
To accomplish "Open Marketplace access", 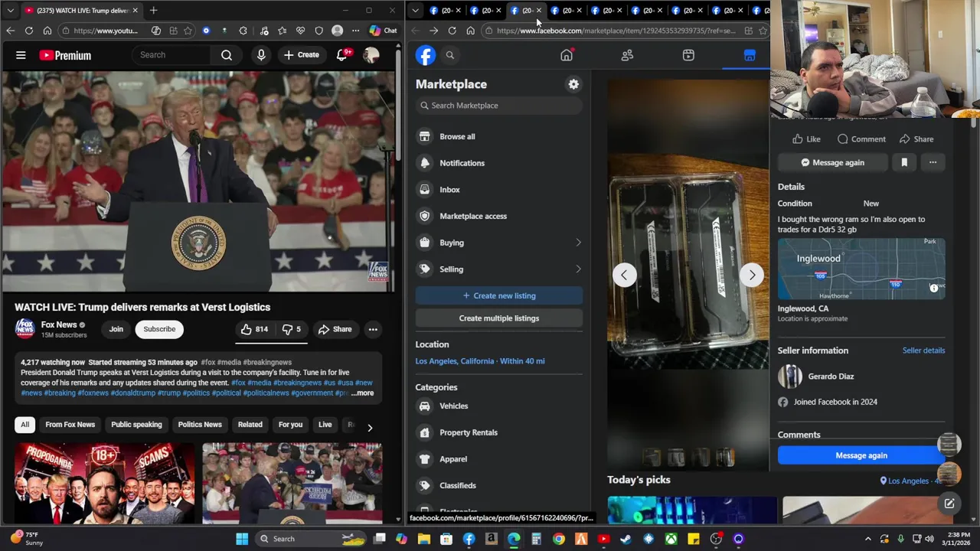I will (x=499, y=216).
